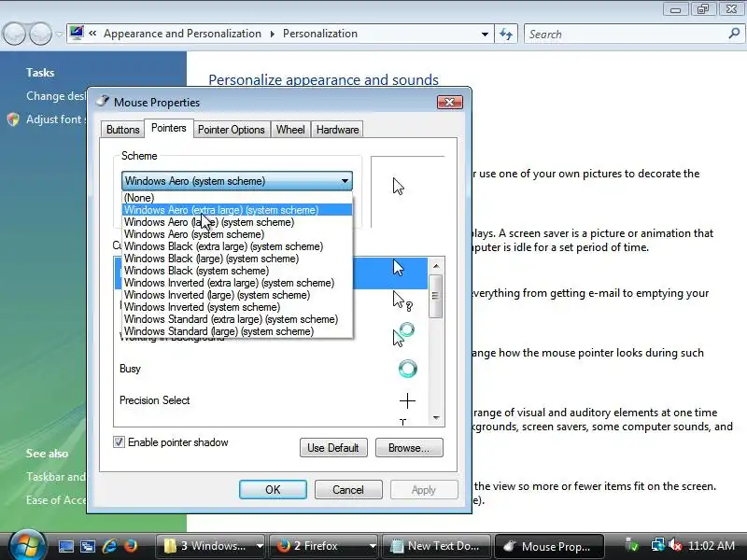Image resolution: width=747 pixels, height=560 pixels.
Task: Select Windows Inverted (system scheme)
Action: point(237,307)
